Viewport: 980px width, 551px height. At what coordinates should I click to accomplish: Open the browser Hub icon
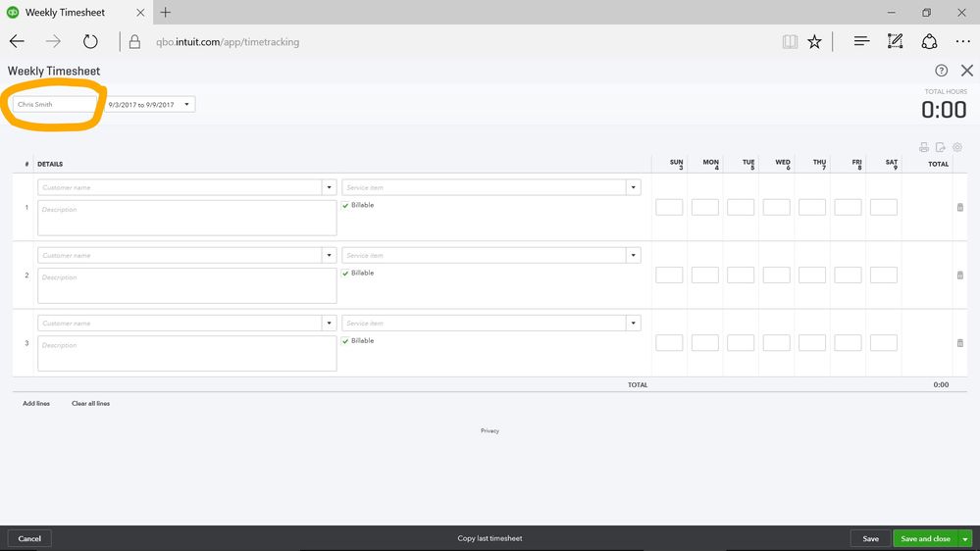click(x=861, y=41)
